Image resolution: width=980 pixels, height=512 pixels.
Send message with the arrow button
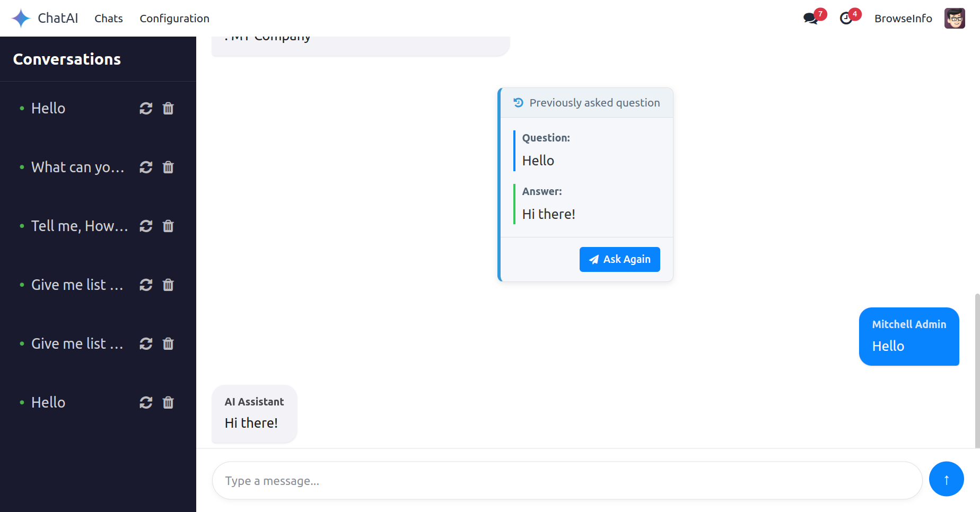tap(947, 479)
